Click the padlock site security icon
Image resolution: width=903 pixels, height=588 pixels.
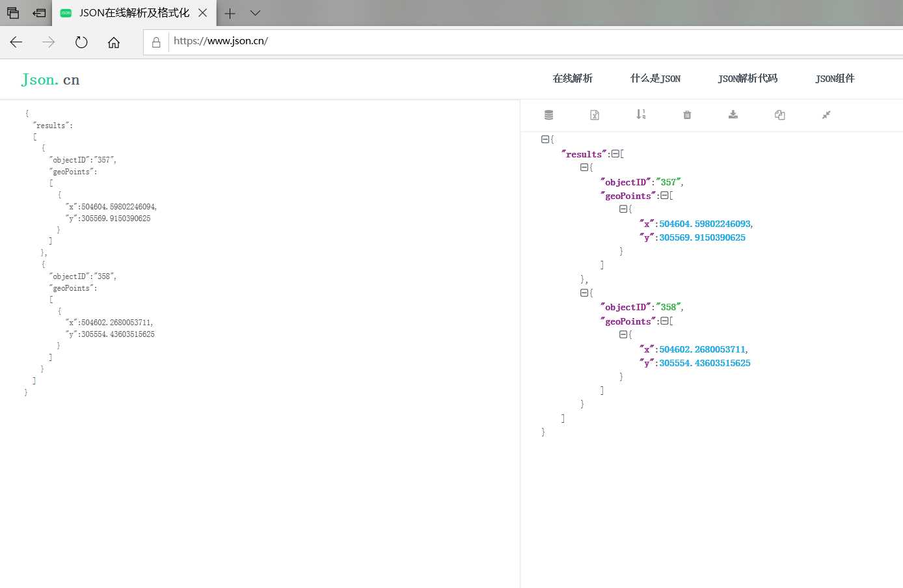pyautogui.click(x=156, y=42)
